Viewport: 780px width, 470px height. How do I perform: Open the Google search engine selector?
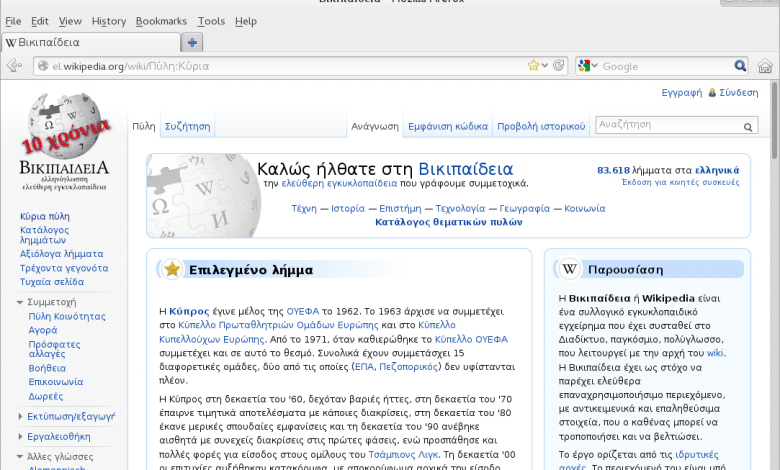(x=588, y=66)
